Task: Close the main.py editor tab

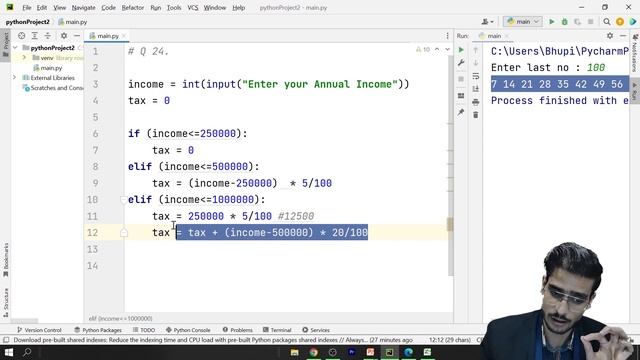Action: pyautogui.click(x=124, y=36)
